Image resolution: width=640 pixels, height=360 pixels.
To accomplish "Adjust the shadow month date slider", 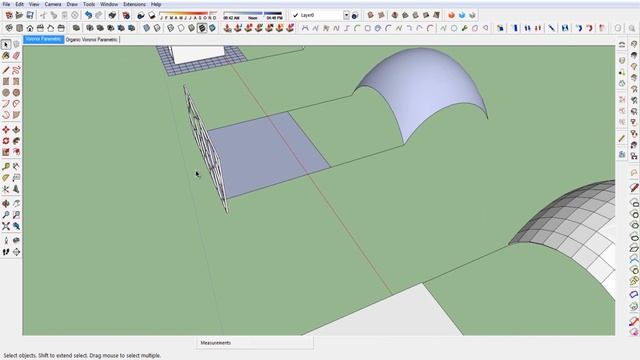I will [x=189, y=16].
